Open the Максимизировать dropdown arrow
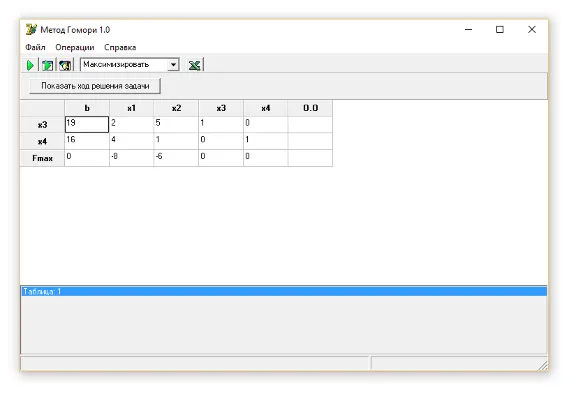 click(173, 65)
